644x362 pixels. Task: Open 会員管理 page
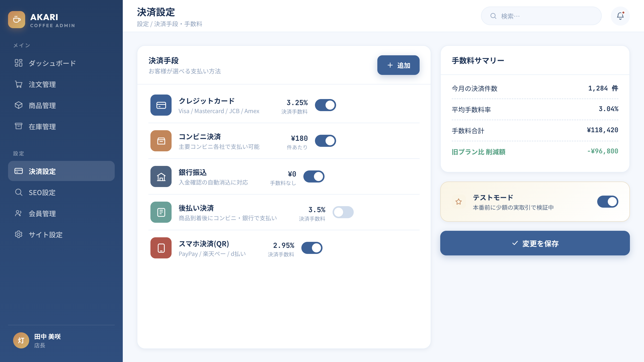click(x=61, y=213)
